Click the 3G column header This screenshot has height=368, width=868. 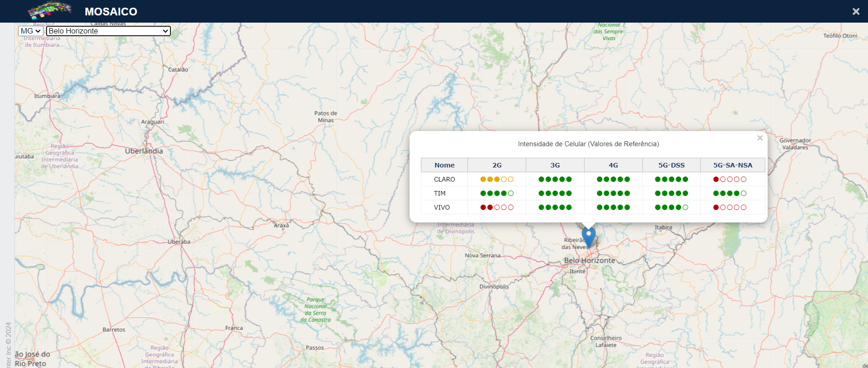pyautogui.click(x=555, y=165)
